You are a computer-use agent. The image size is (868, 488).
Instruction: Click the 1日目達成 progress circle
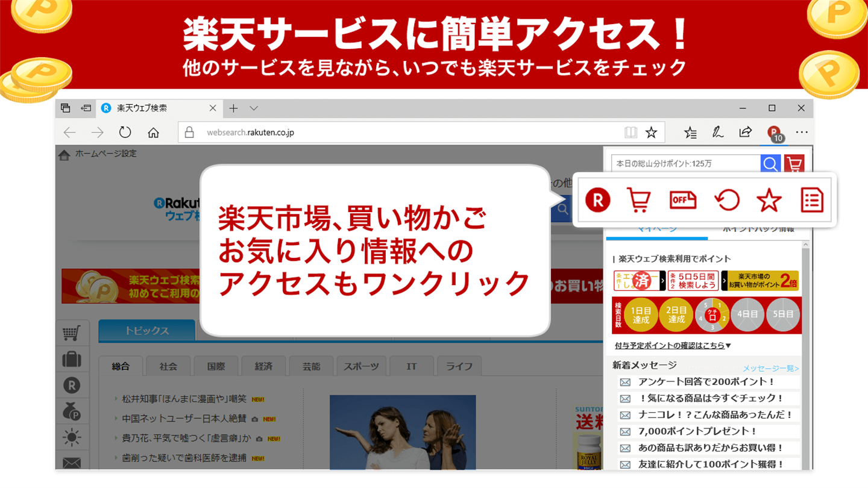(641, 315)
